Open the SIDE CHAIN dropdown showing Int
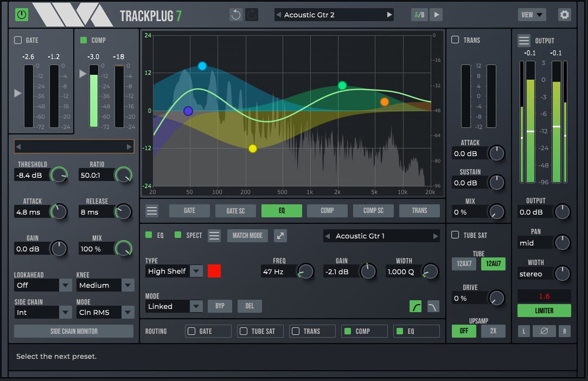Viewport: 588px width, 381px height. click(43, 312)
